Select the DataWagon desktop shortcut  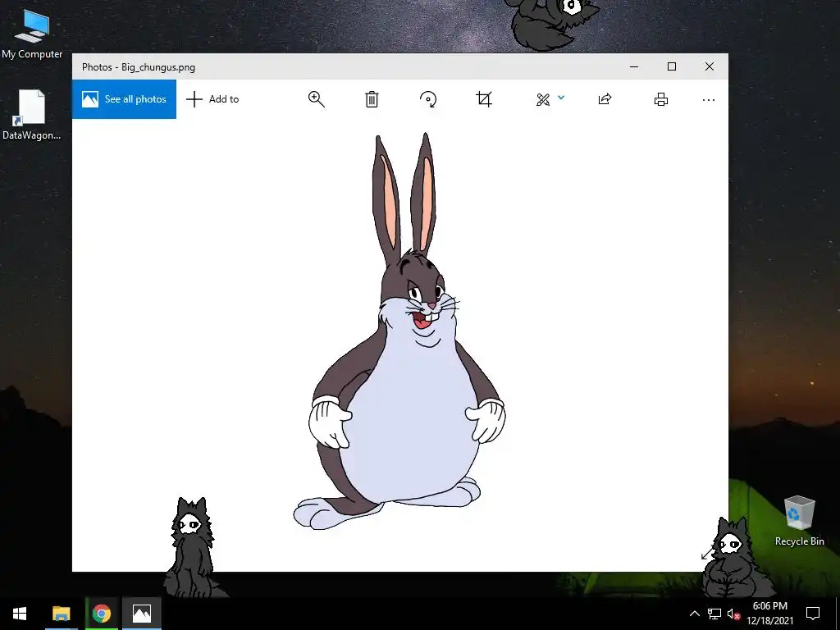(x=31, y=115)
